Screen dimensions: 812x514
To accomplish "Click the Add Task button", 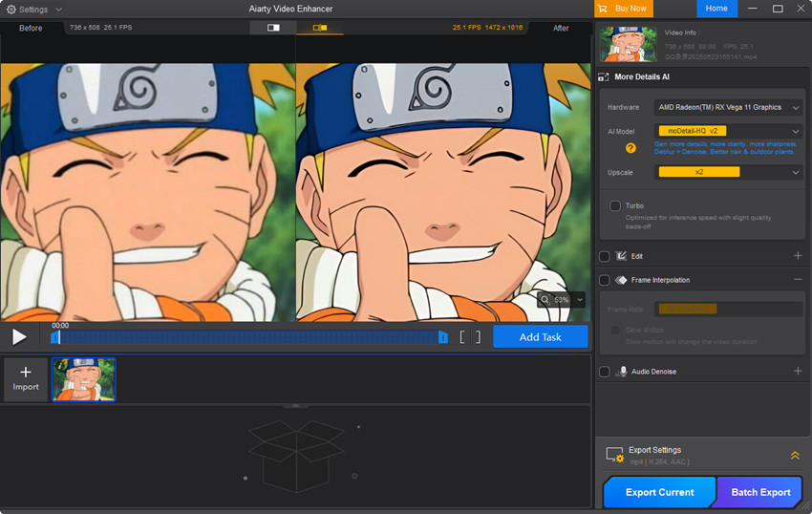I will click(x=540, y=337).
